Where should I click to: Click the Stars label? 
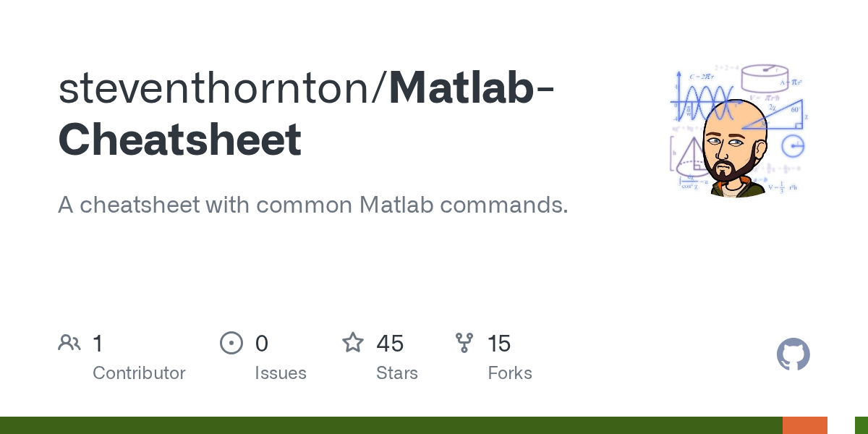point(396,373)
